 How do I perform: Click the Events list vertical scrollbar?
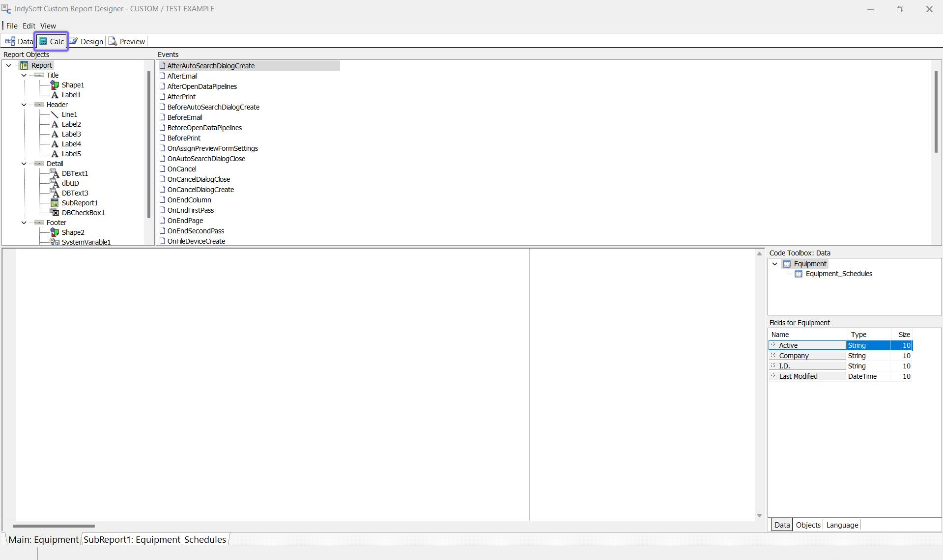click(936, 112)
